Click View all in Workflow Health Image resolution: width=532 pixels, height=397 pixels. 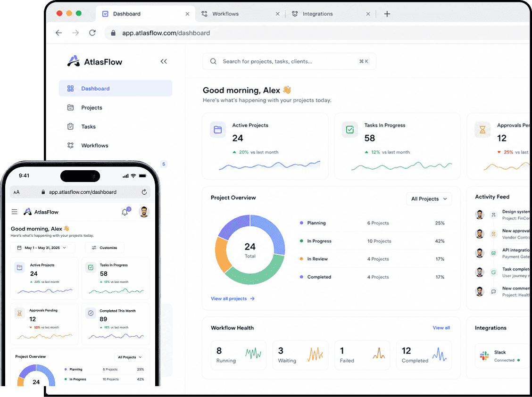point(441,328)
